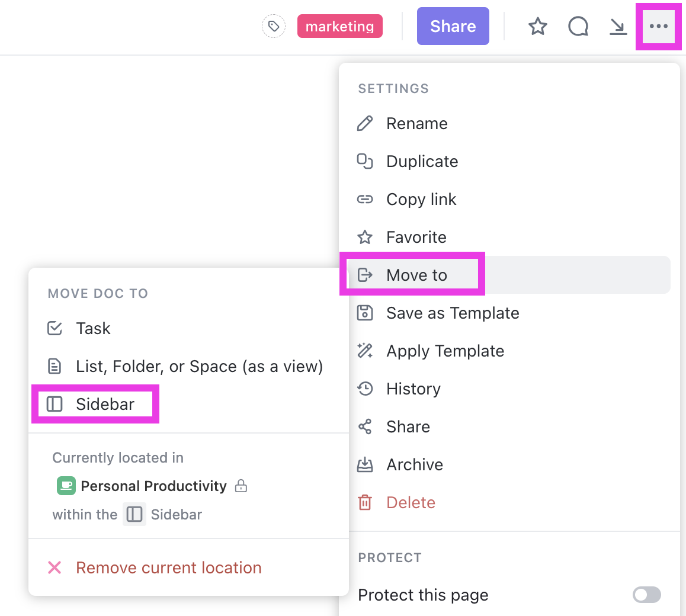Screen dimensions: 686x616
Task: Click the marketing tag label
Action: click(x=339, y=27)
